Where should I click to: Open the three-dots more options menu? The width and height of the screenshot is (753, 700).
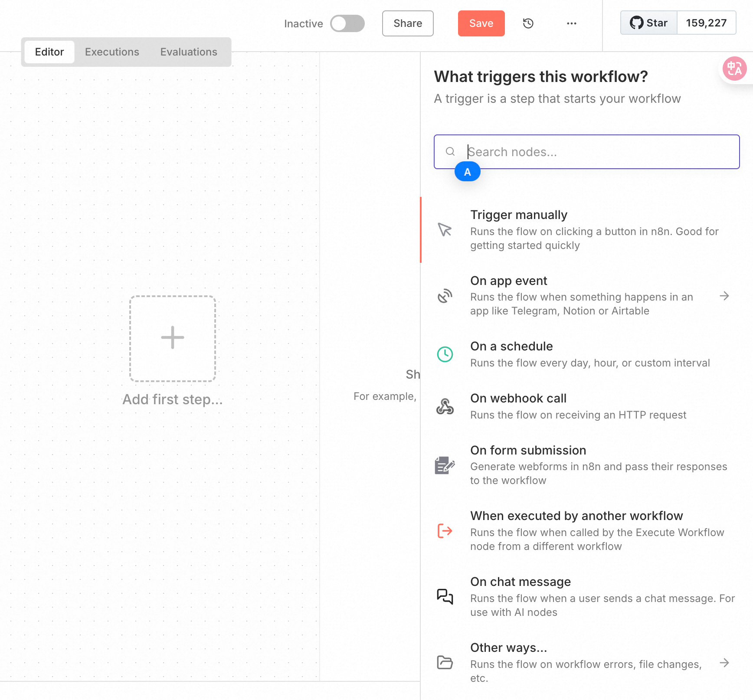[x=572, y=23]
